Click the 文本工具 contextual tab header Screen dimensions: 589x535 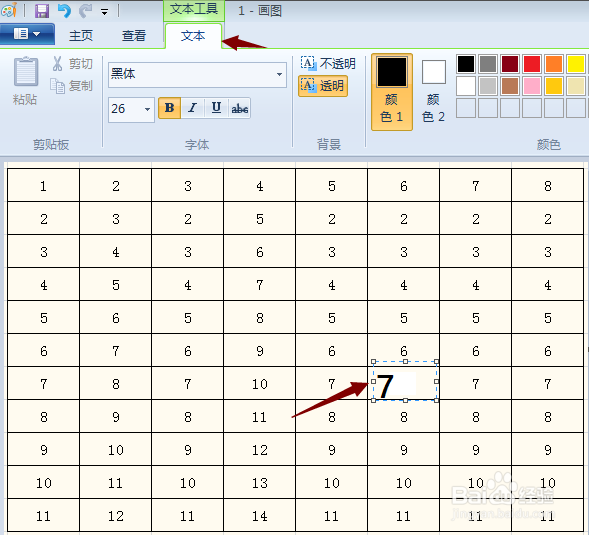pos(194,9)
